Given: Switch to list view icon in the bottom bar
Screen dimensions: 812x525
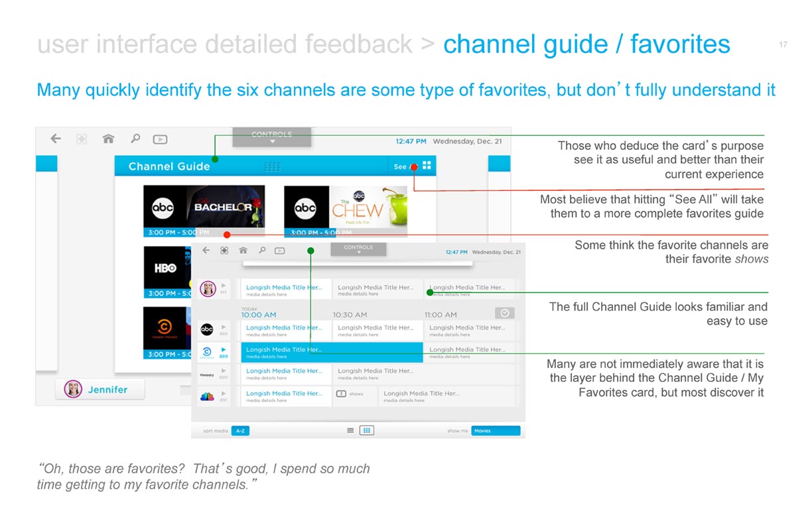Looking at the screenshot, I should click(x=350, y=430).
